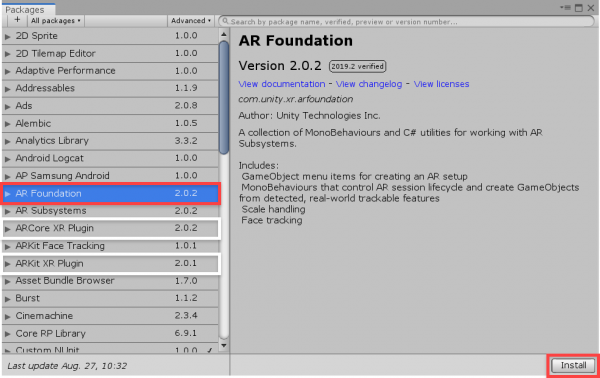
Task: Click the Last update status text
Action: click(x=67, y=366)
